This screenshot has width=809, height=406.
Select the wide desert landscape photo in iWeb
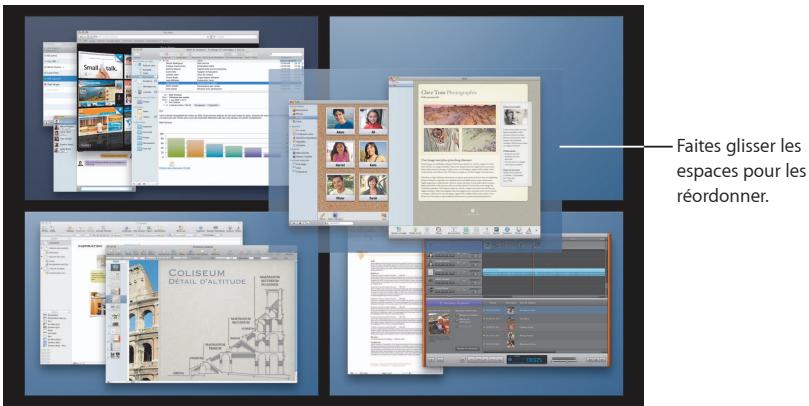pos(460,115)
